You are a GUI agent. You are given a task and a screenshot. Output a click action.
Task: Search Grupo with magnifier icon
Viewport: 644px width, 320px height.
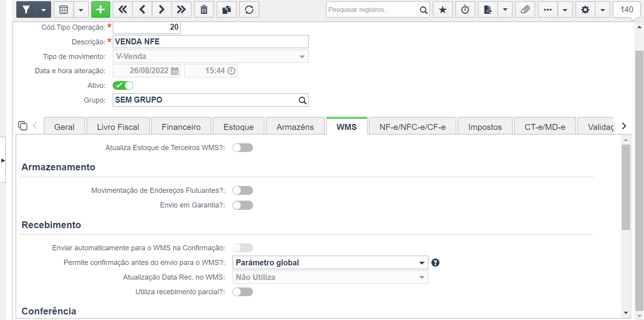point(303,100)
